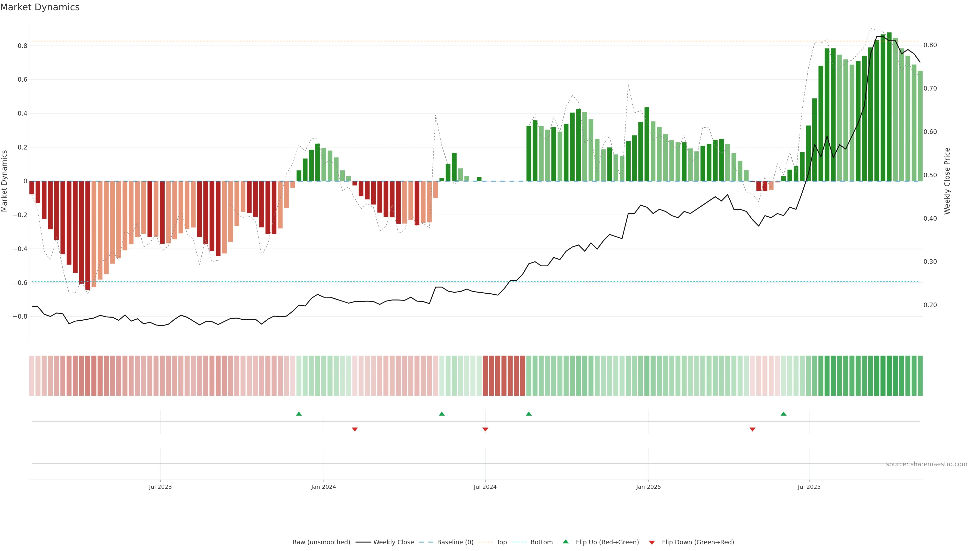This screenshot has height=551, width=980.
Task: Toggle the Top legend entry
Action: pyautogui.click(x=501, y=542)
